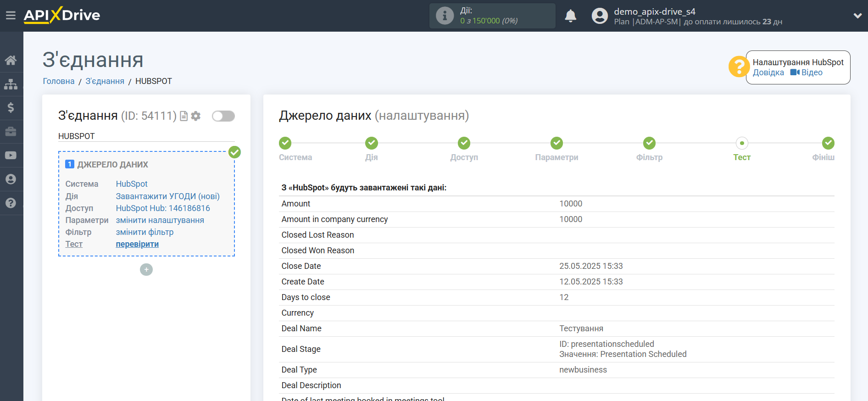868x401 pixels.
Task: Click змінити налаштування link
Action: (160, 220)
